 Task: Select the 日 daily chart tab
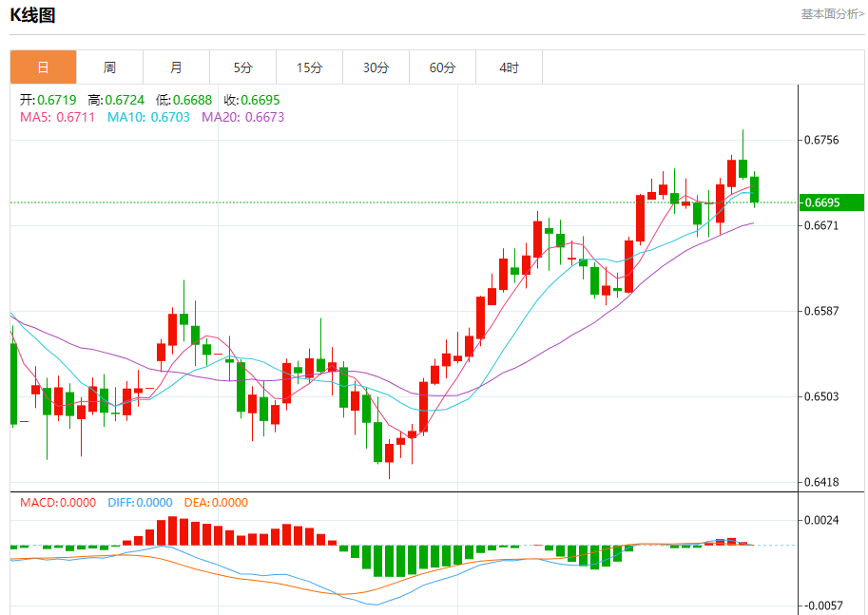point(43,67)
